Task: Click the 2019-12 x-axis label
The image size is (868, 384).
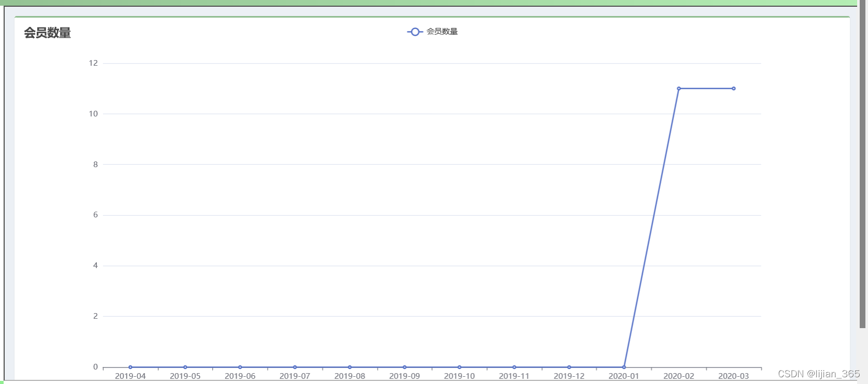Action: click(569, 376)
